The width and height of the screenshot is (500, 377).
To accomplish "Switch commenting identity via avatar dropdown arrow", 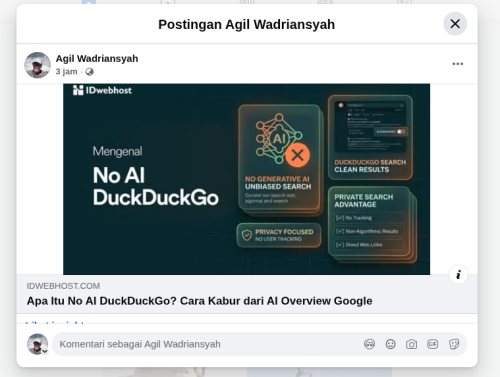I will coord(45,351).
